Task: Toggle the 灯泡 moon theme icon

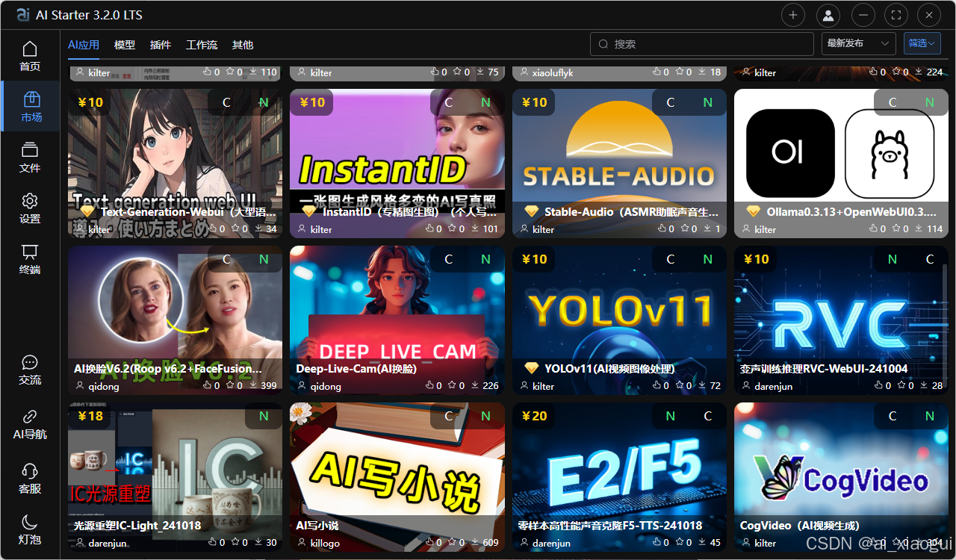Action: (x=30, y=521)
